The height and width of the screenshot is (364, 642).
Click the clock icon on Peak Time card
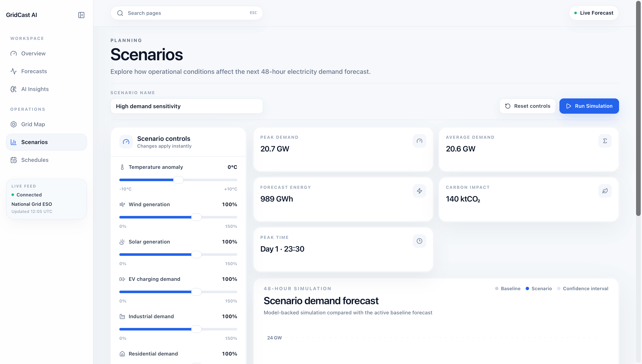419,241
